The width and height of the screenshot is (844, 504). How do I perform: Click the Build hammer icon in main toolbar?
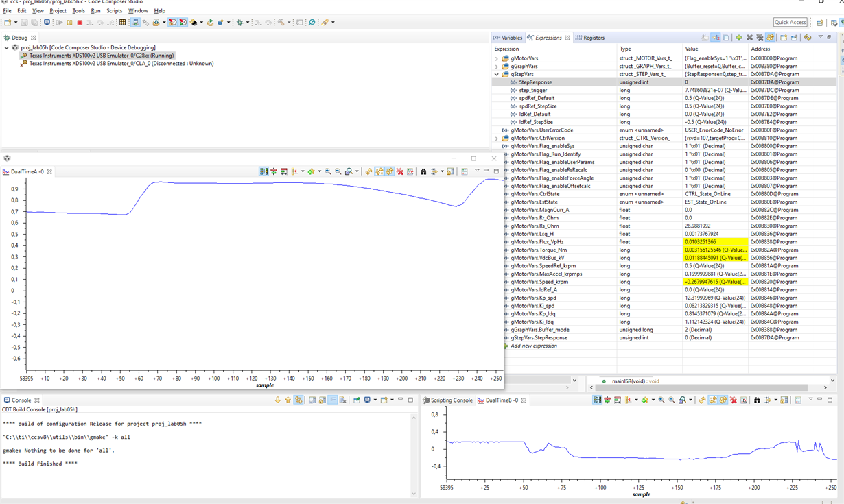[281, 23]
